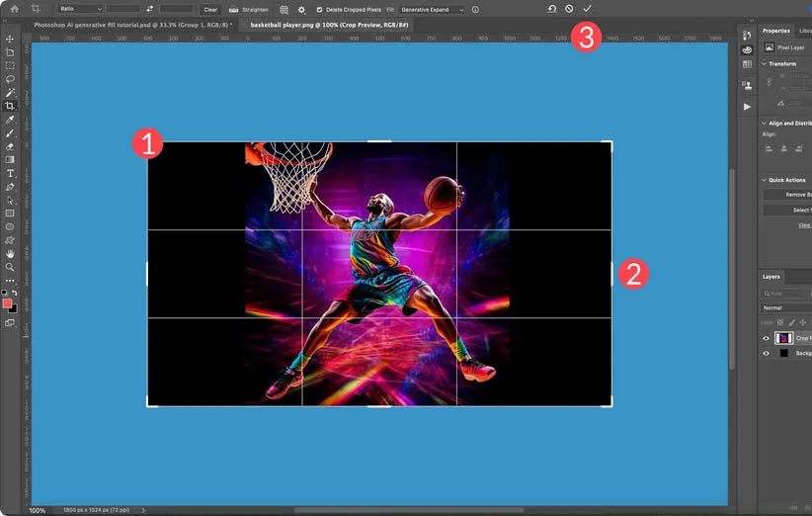
Task: Commit the crop with the checkmark
Action: (x=587, y=9)
